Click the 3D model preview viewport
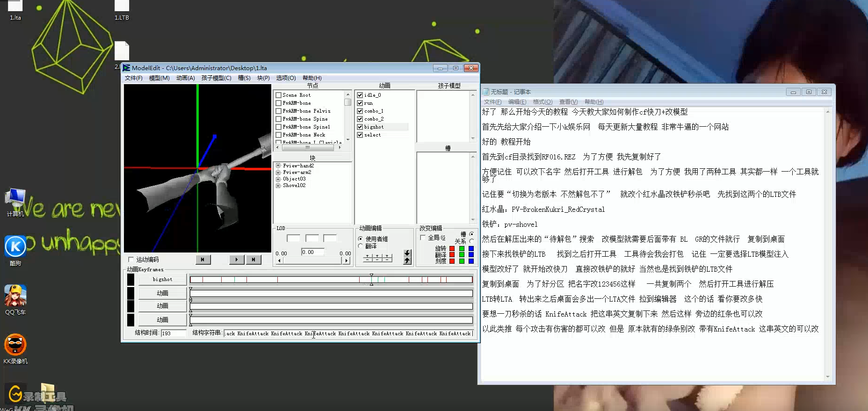The height and width of the screenshot is (411, 868). (197, 168)
